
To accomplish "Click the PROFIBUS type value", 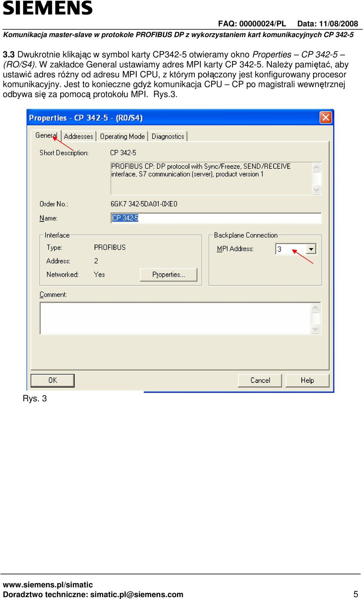I will tap(110, 247).
